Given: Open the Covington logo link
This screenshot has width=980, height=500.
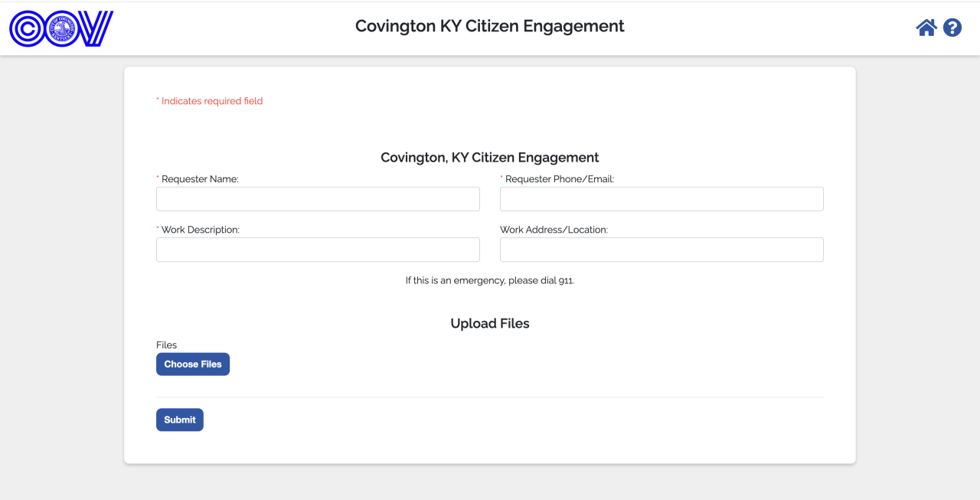Looking at the screenshot, I should tap(60, 28).
